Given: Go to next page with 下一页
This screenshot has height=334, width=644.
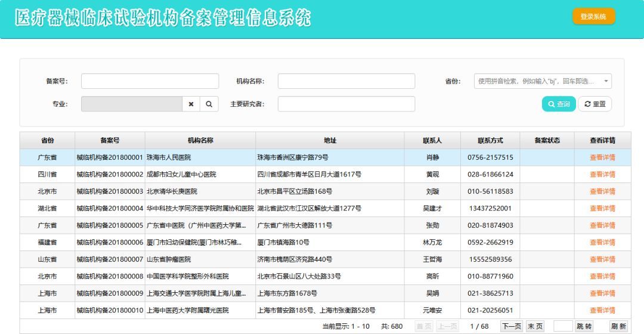Looking at the screenshot, I should tap(512, 326).
